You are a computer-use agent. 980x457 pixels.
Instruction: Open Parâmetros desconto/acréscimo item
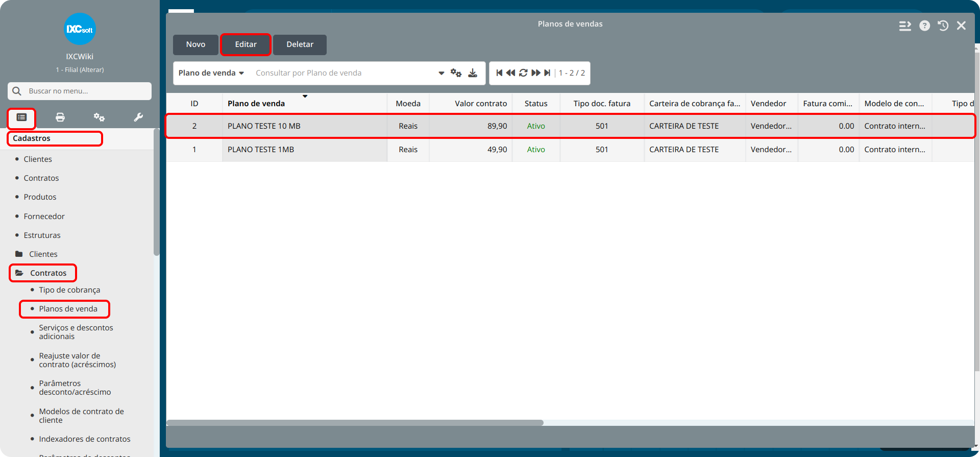(x=75, y=388)
